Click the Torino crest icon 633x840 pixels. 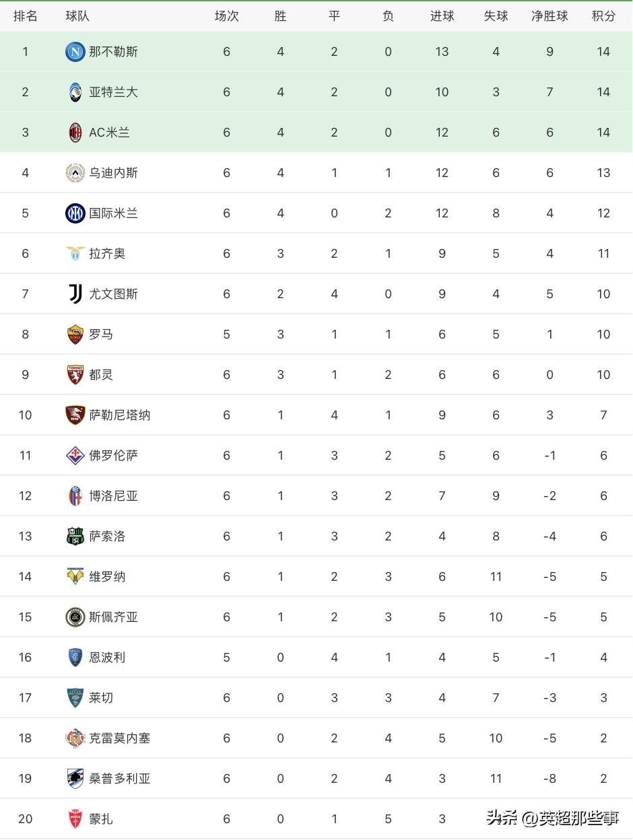click(x=75, y=375)
